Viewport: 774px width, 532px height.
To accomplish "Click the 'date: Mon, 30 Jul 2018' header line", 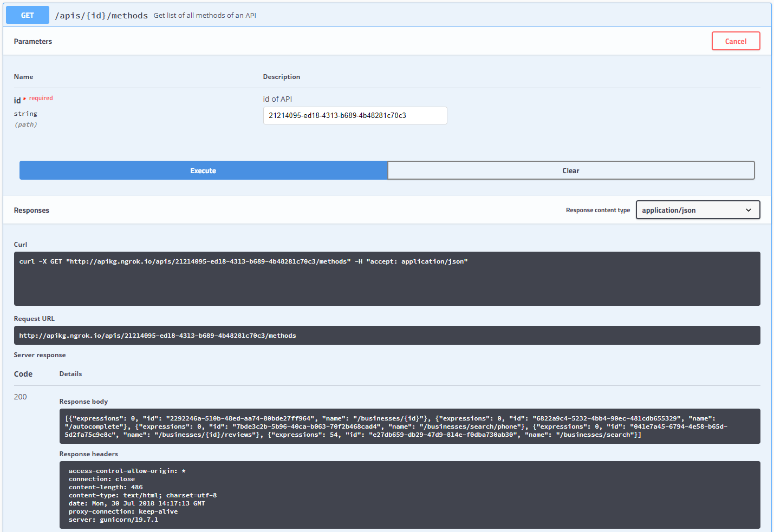I will pyautogui.click(x=137, y=503).
